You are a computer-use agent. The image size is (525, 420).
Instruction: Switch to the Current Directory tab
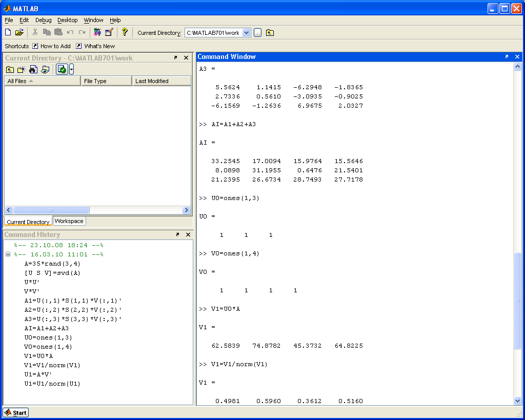[x=28, y=222]
